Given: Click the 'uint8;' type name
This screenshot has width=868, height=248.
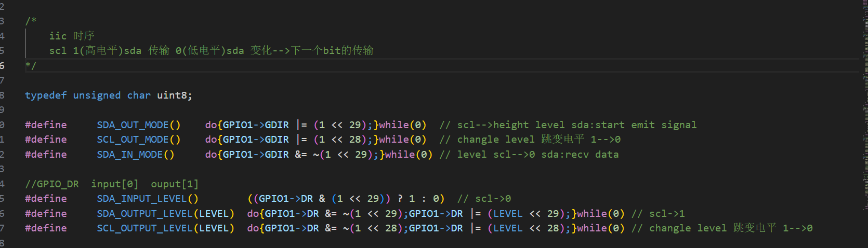Looking at the screenshot, I should point(175,95).
